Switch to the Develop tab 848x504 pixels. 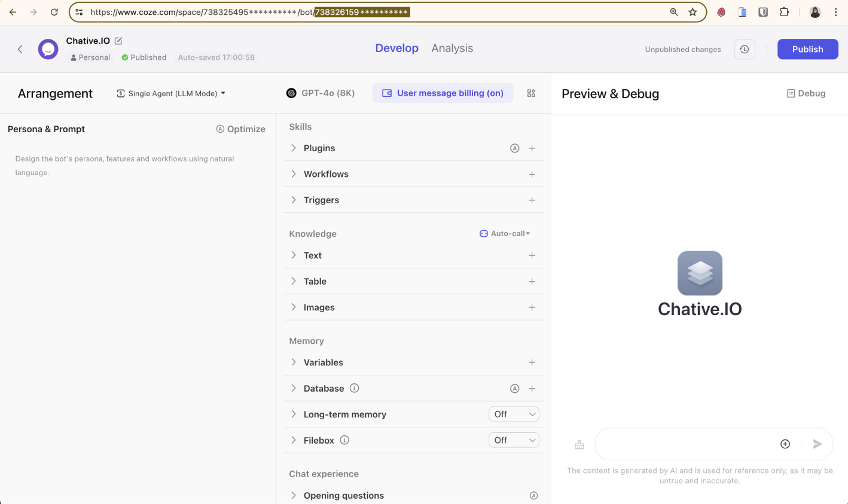tap(396, 48)
